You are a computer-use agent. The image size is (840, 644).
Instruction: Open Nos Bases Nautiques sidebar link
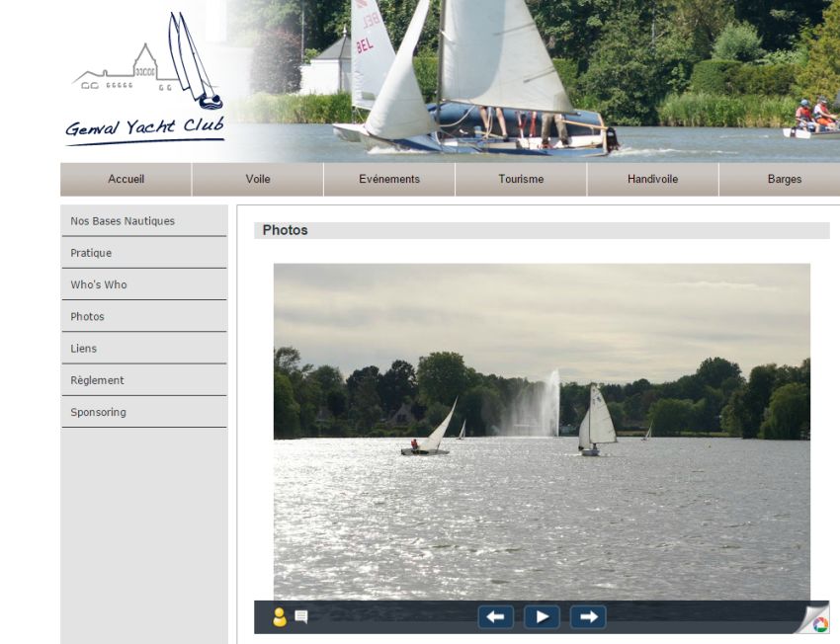tap(123, 221)
